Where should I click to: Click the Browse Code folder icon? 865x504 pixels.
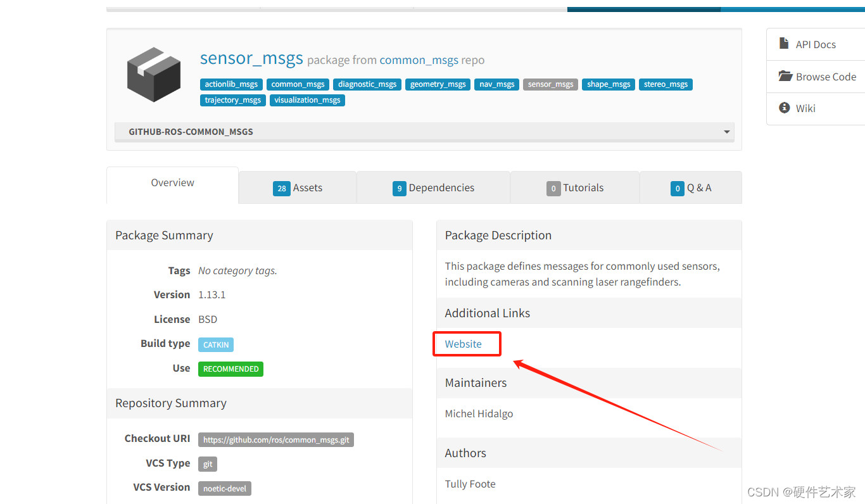785,76
